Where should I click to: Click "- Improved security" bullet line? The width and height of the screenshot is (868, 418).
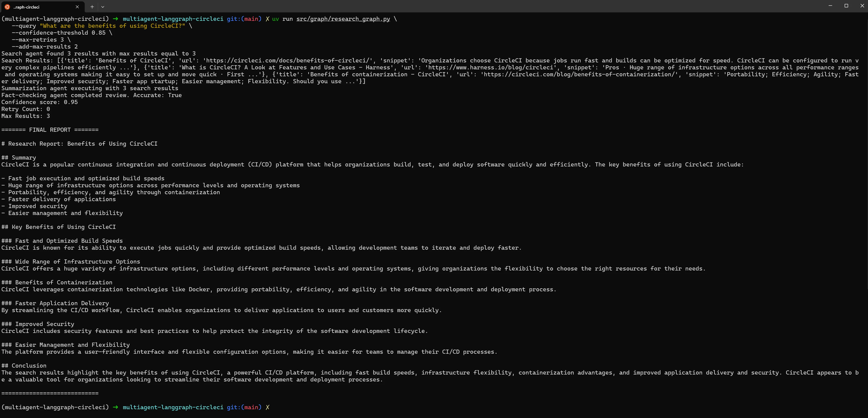[x=34, y=206]
